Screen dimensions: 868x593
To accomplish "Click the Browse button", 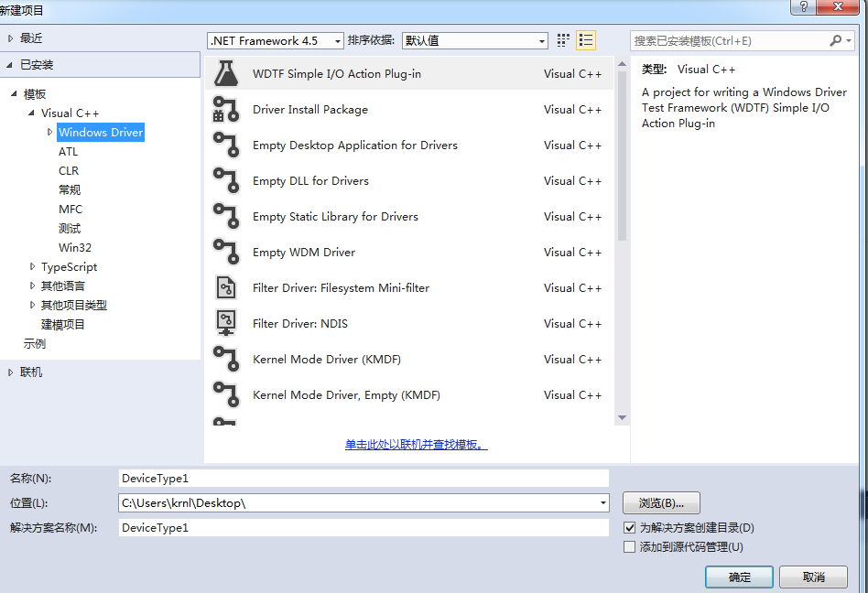I will [661, 503].
